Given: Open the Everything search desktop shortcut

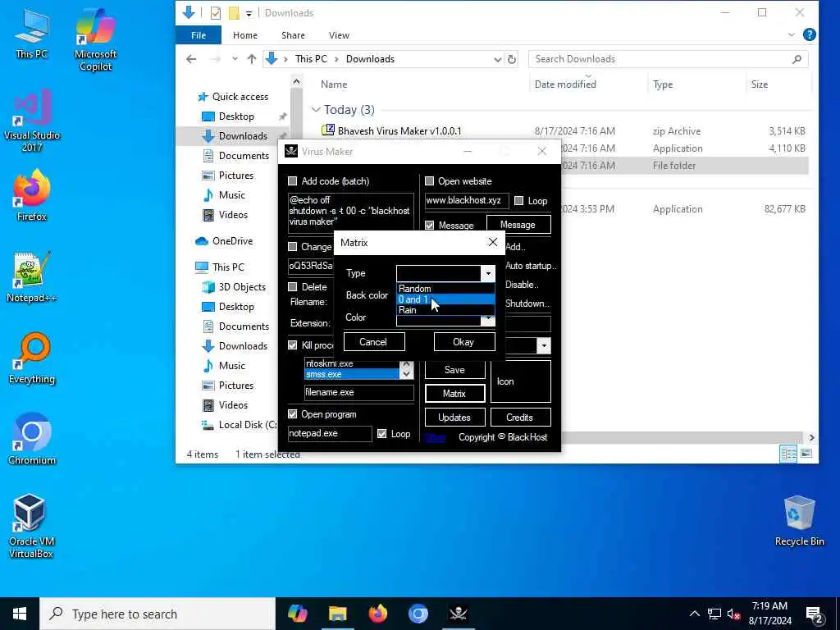Looking at the screenshot, I should [32, 358].
